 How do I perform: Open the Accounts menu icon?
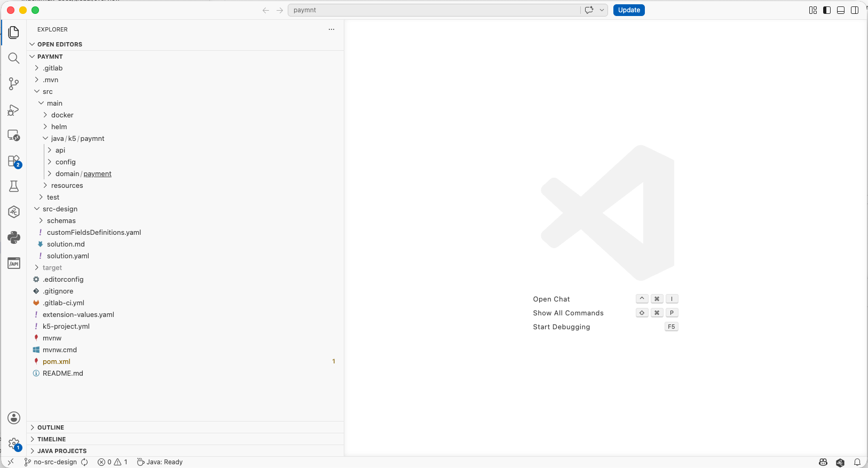pyautogui.click(x=14, y=418)
